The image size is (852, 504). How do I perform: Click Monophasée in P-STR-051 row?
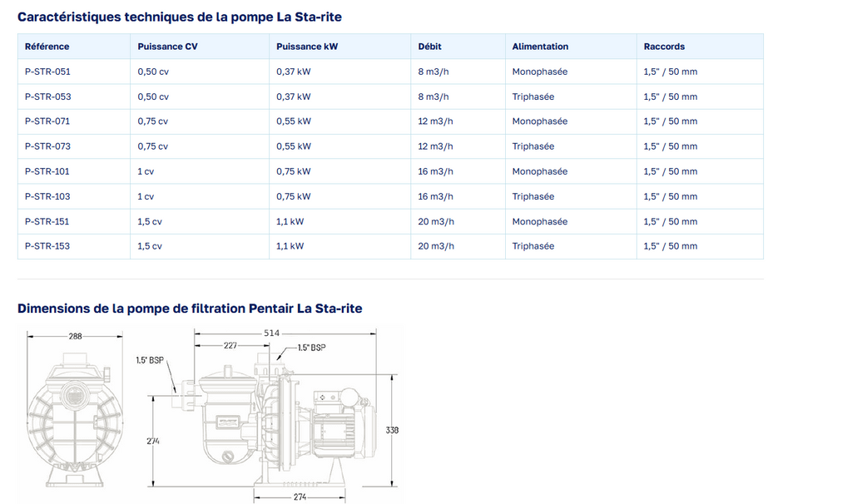click(539, 72)
